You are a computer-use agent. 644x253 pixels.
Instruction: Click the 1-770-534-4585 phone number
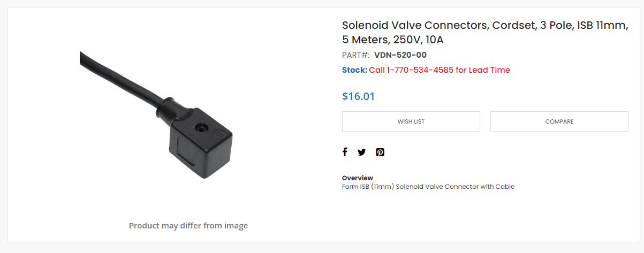419,70
